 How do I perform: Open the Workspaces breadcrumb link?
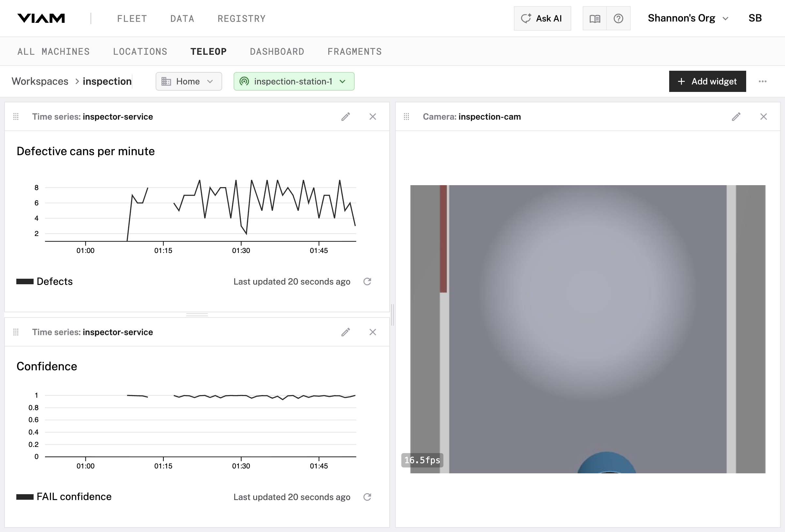40,81
